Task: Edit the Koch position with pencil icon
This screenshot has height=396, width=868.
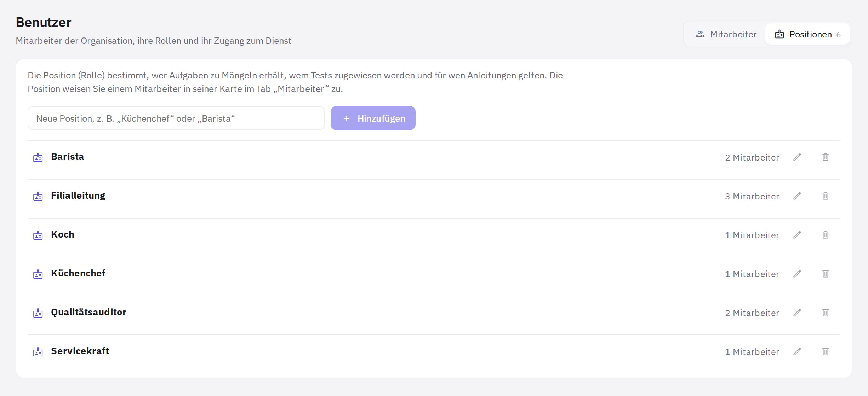Action: (797, 235)
